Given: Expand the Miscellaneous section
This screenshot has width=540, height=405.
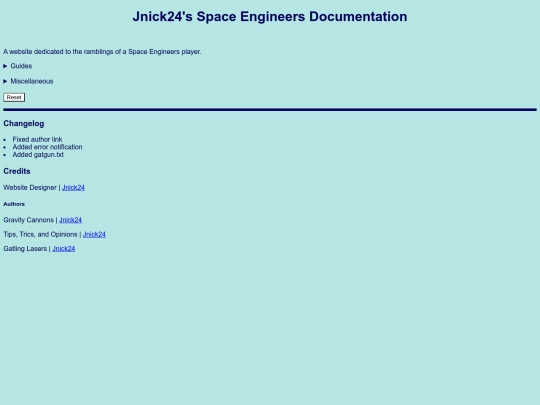Looking at the screenshot, I should [28, 81].
